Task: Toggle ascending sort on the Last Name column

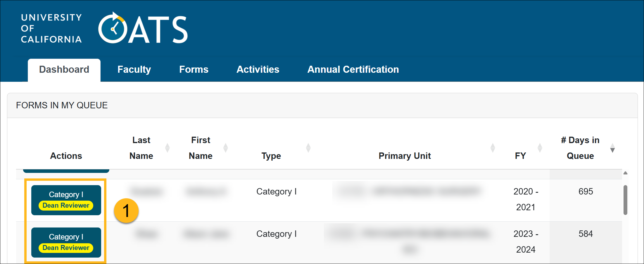Action: tap(167, 148)
